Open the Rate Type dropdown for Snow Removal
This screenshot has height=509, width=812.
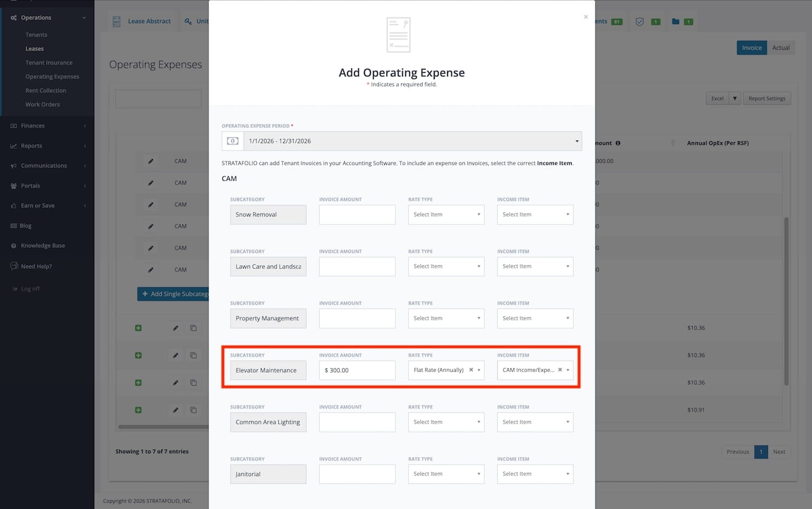(x=446, y=215)
